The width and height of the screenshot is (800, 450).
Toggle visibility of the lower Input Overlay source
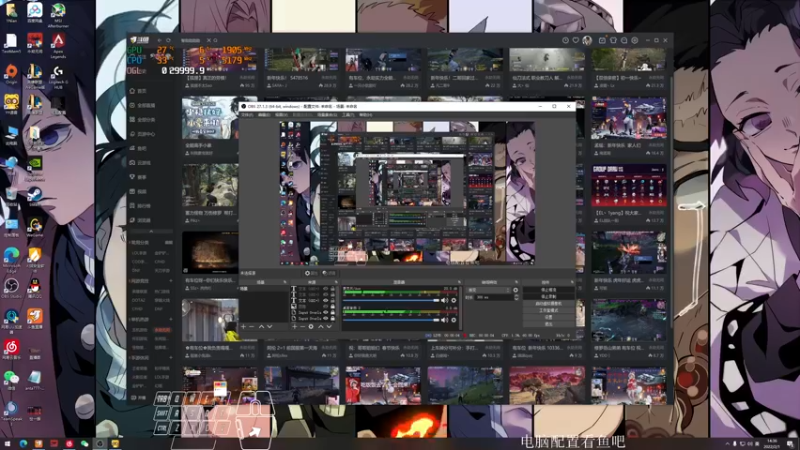[326, 318]
